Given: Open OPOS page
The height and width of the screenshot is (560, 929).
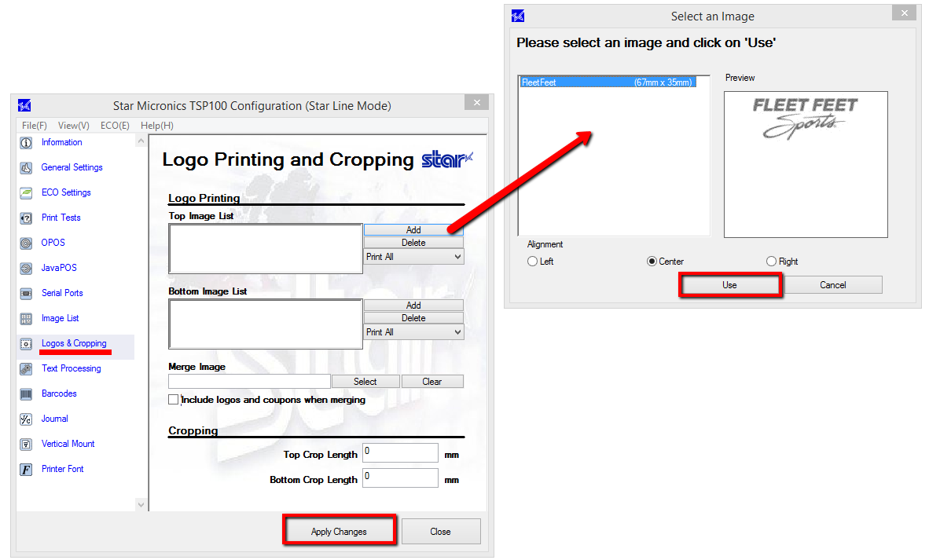Looking at the screenshot, I should click(x=53, y=243).
